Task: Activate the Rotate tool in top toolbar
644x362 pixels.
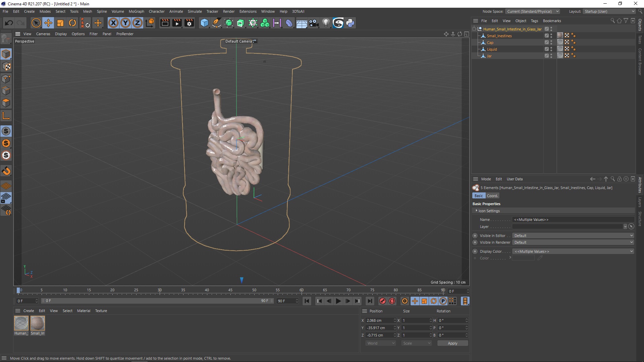Action: [72, 23]
